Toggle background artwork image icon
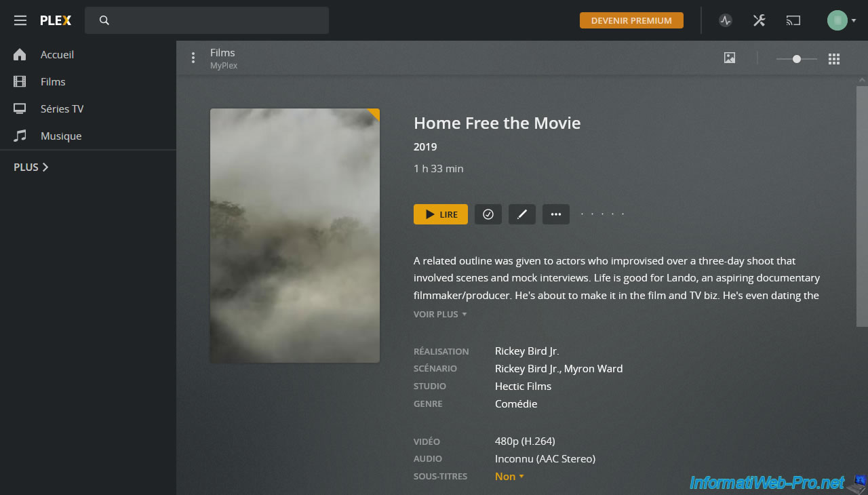Viewport: 868px width, 495px height. click(730, 58)
